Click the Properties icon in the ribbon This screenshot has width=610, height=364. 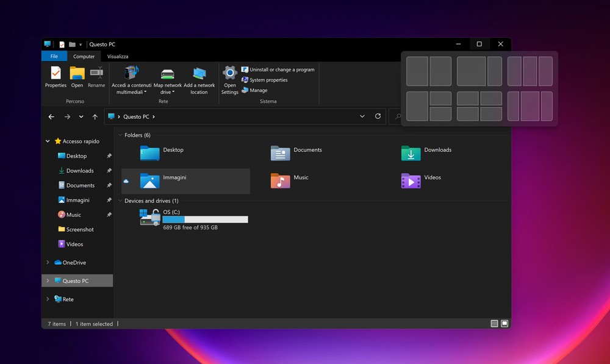[56, 74]
